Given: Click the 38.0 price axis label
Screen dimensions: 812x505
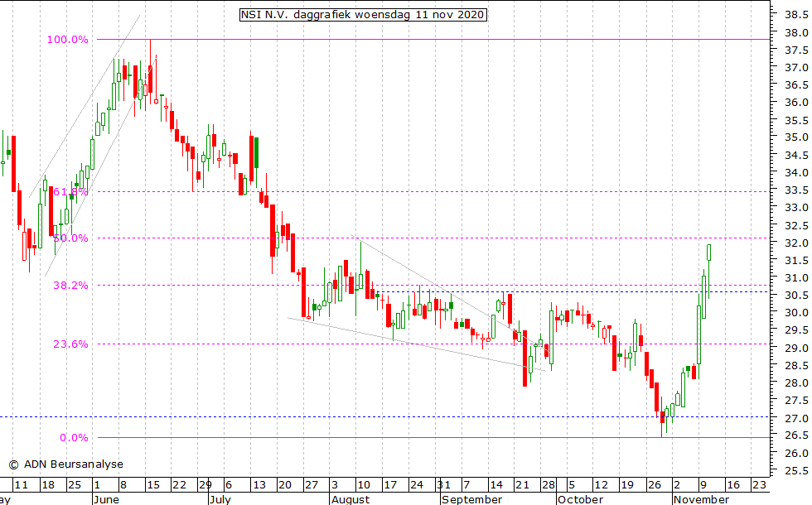Looking at the screenshot, I should click(x=796, y=32).
